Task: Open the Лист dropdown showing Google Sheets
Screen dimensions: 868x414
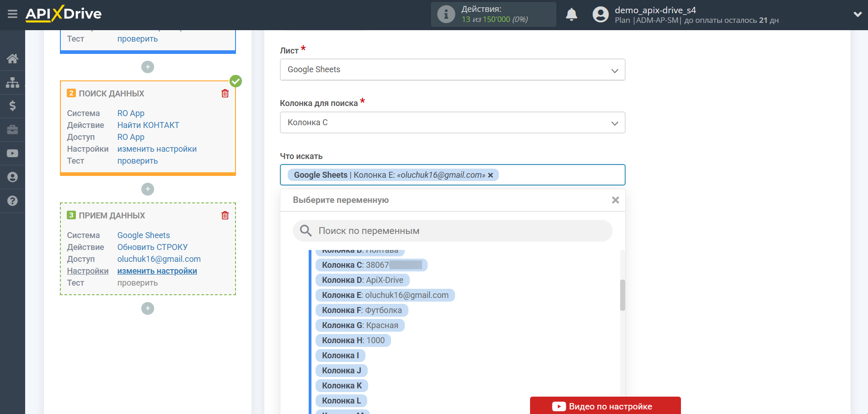Action: [x=452, y=69]
